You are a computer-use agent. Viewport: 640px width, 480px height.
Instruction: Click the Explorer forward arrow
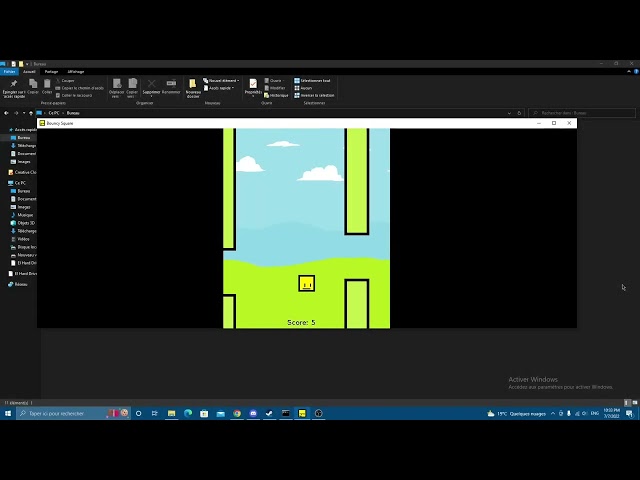16,113
